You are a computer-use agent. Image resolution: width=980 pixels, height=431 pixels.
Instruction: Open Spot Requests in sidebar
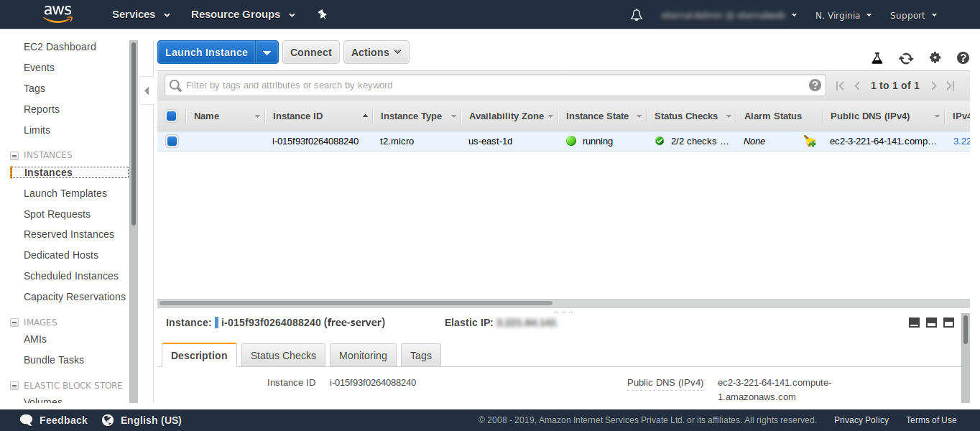57,214
